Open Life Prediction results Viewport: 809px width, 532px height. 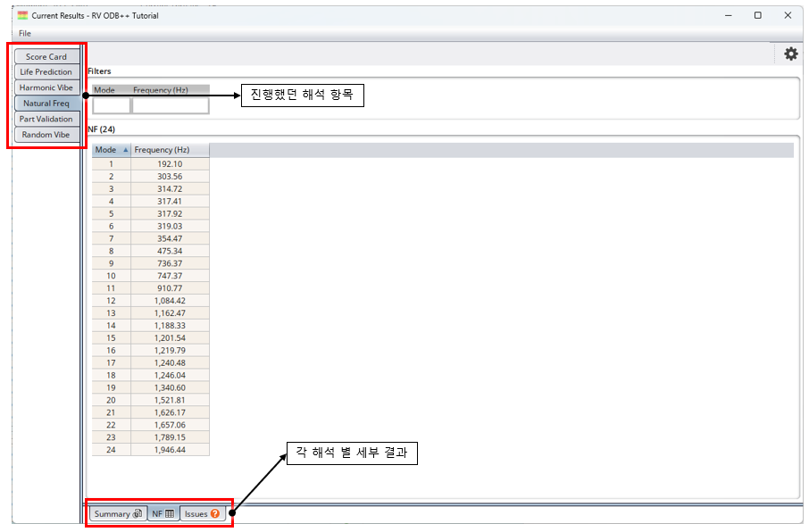click(46, 72)
